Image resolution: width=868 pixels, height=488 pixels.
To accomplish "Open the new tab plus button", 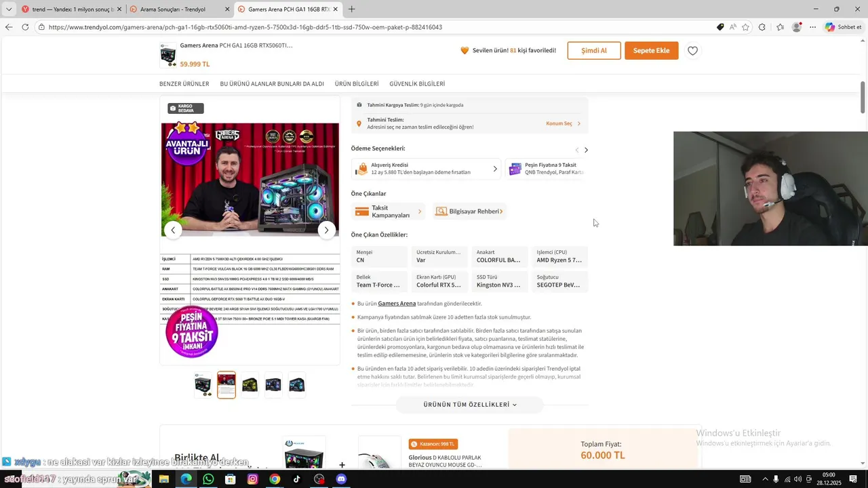I will click(351, 9).
